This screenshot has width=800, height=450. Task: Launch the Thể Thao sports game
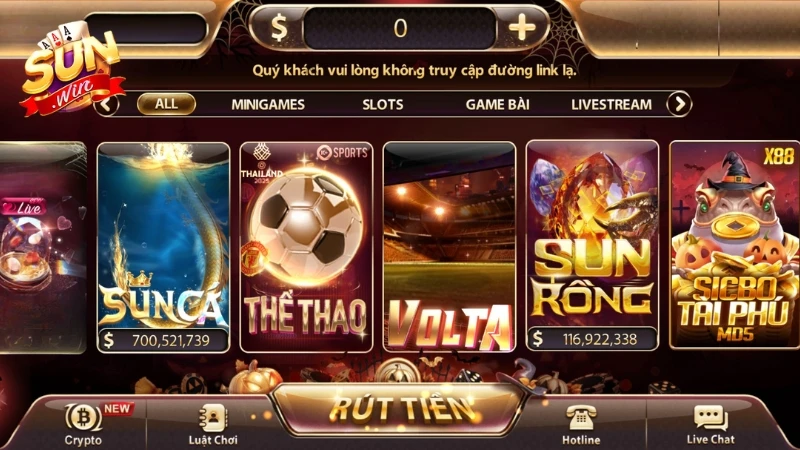tap(306, 247)
